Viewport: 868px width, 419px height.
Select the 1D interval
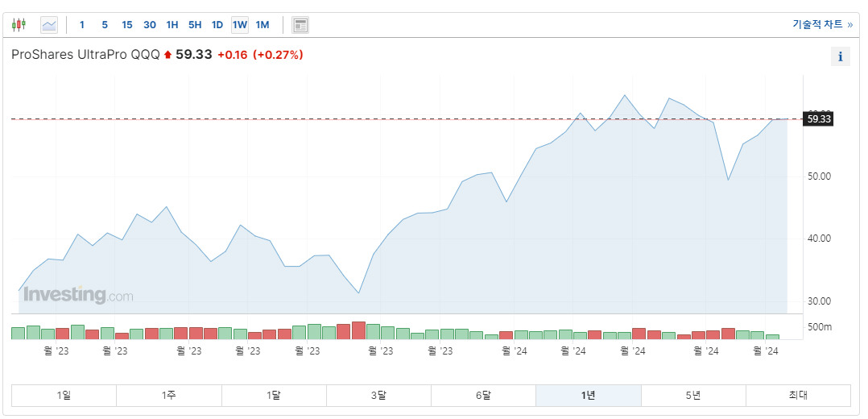click(x=217, y=25)
